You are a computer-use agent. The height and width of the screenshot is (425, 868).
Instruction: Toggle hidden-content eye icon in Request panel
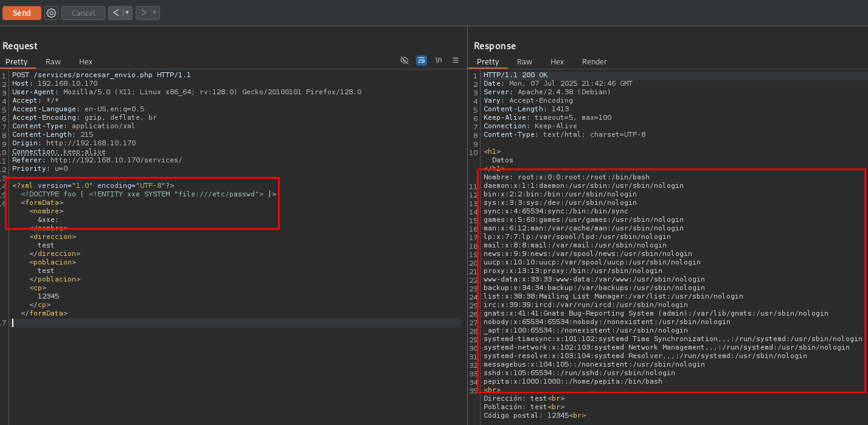click(x=404, y=60)
